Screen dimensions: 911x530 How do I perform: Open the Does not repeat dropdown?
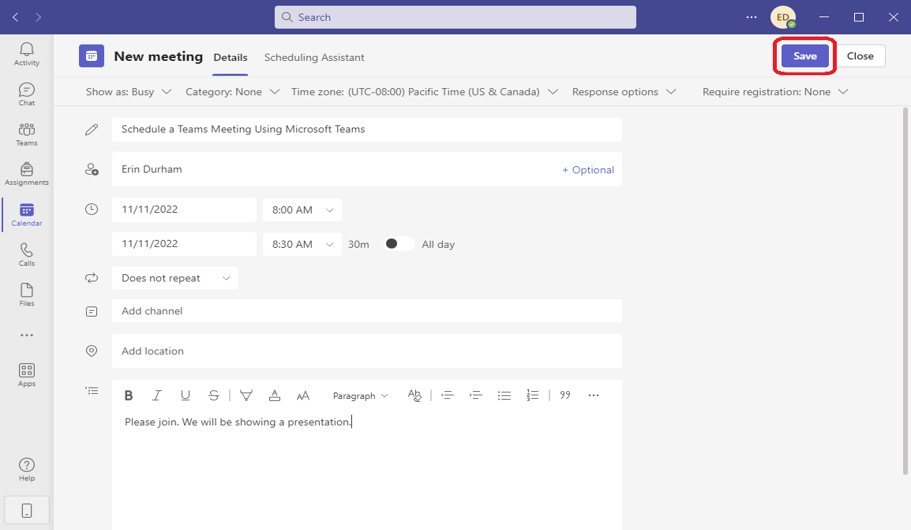pos(175,278)
